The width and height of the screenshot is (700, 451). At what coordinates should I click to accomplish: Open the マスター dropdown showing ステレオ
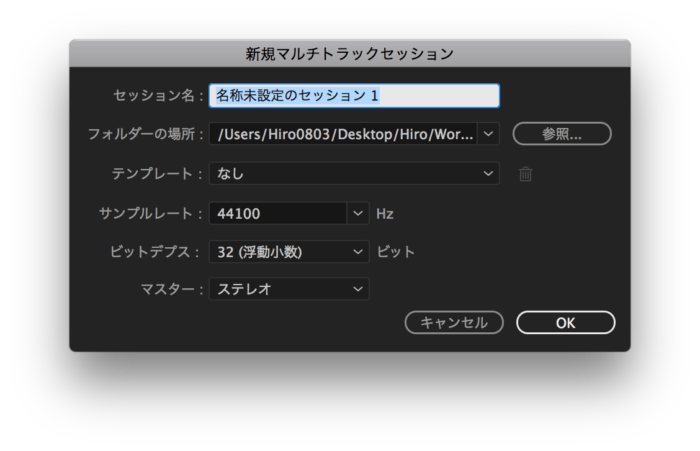pos(289,289)
